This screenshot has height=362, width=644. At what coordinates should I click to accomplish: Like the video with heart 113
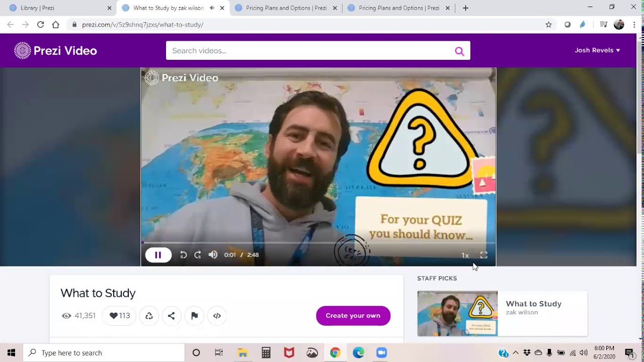coord(119,316)
